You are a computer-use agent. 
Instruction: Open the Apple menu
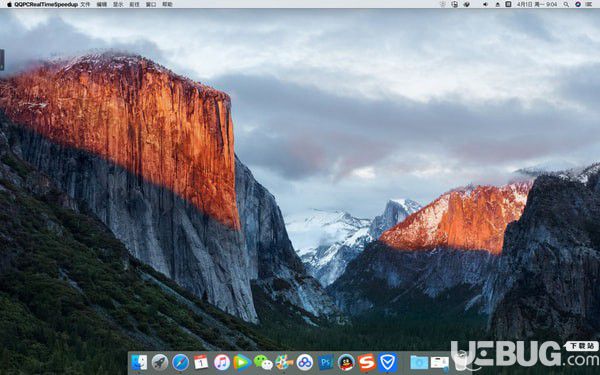click(x=9, y=4)
